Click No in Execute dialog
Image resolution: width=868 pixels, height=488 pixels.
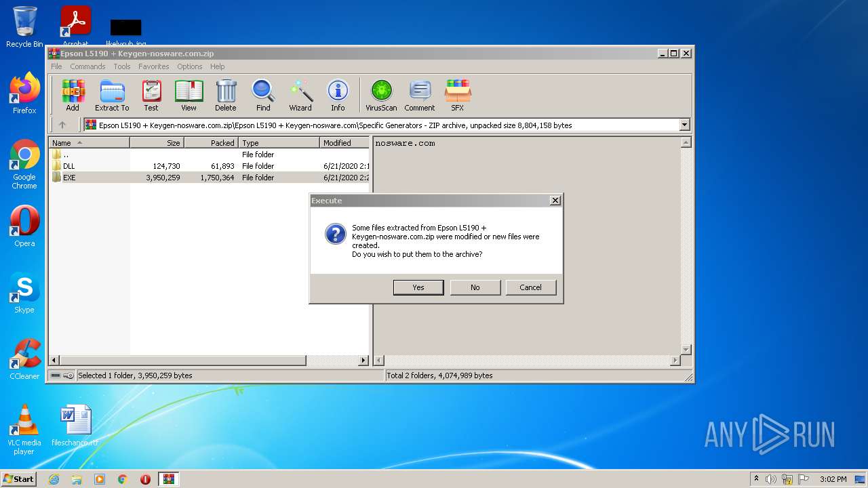pyautogui.click(x=475, y=287)
